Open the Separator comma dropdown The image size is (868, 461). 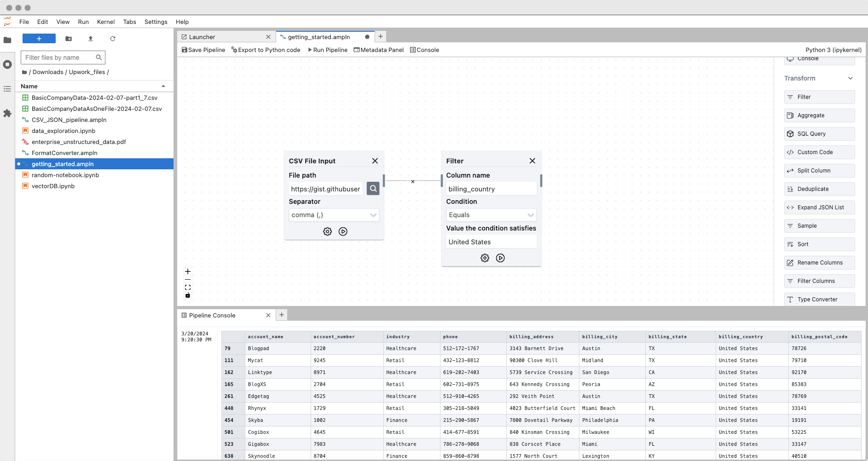(334, 215)
